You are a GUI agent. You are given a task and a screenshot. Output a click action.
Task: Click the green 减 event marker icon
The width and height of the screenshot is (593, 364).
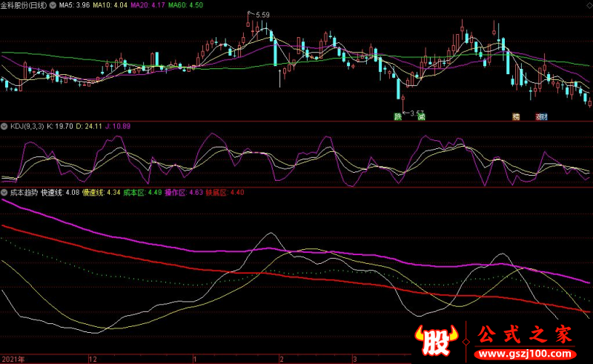pyautogui.click(x=421, y=116)
